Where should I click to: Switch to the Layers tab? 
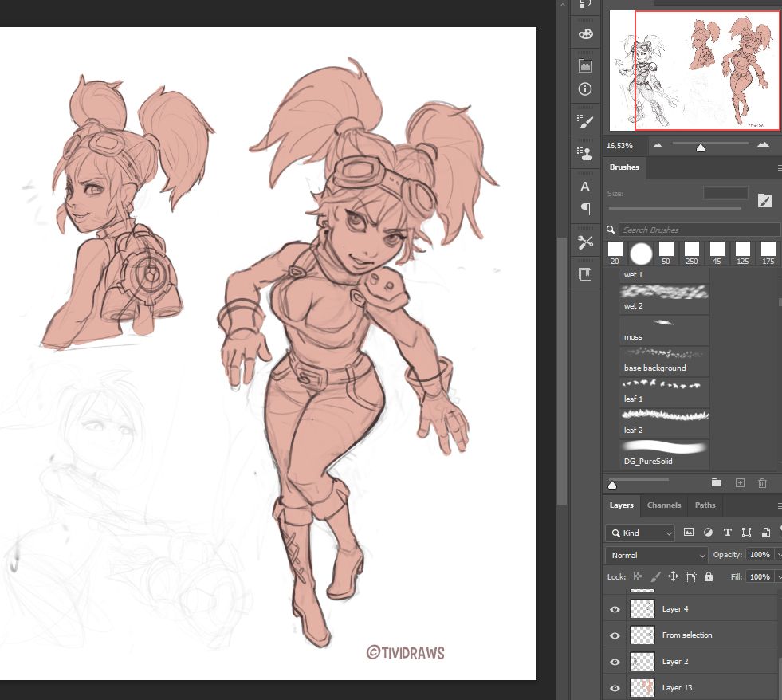622,505
